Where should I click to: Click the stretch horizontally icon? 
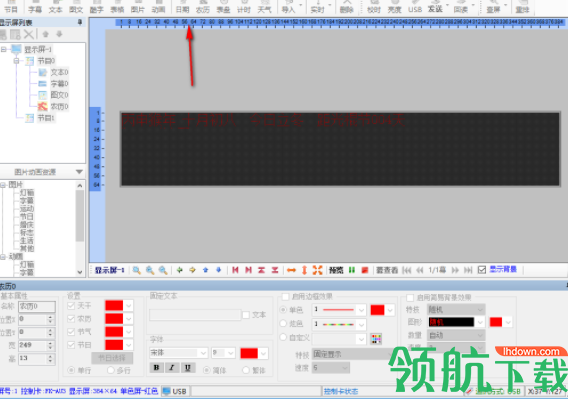291,270
